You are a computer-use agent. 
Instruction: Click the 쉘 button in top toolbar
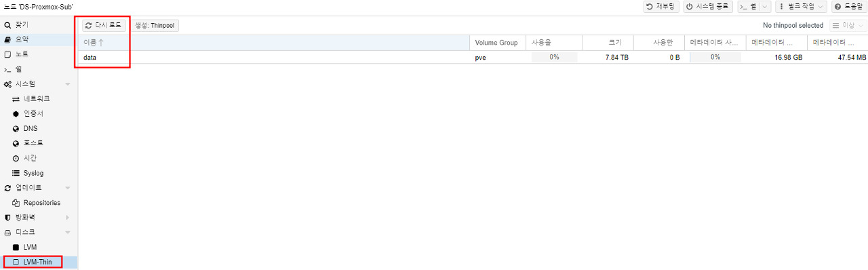point(748,6)
